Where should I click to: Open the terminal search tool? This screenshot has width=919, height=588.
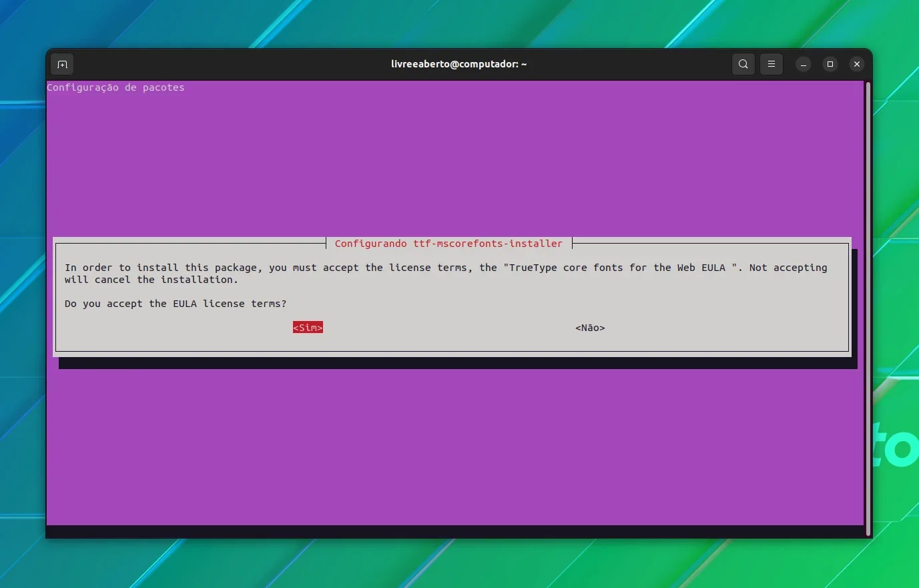pyautogui.click(x=743, y=64)
